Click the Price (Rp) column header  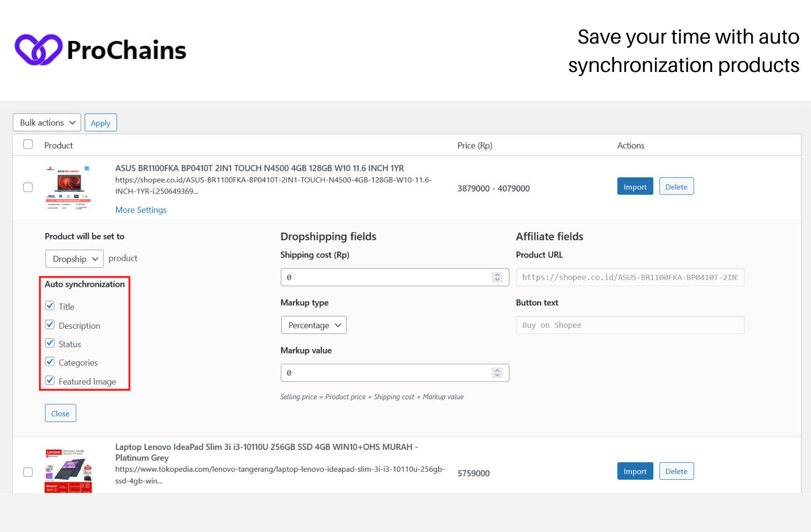click(475, 145)
